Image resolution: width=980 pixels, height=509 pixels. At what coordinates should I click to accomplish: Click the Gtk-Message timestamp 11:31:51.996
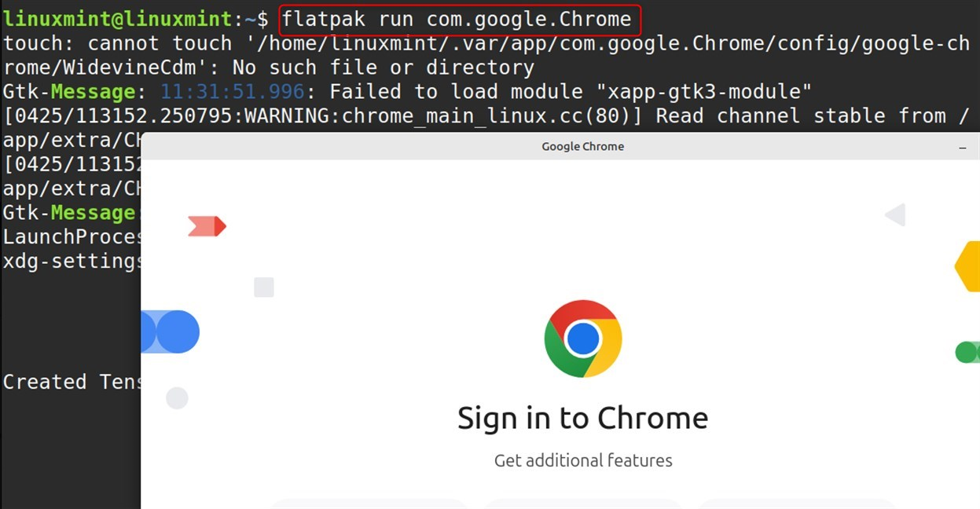pyautogui.click(x=233, y=92)
